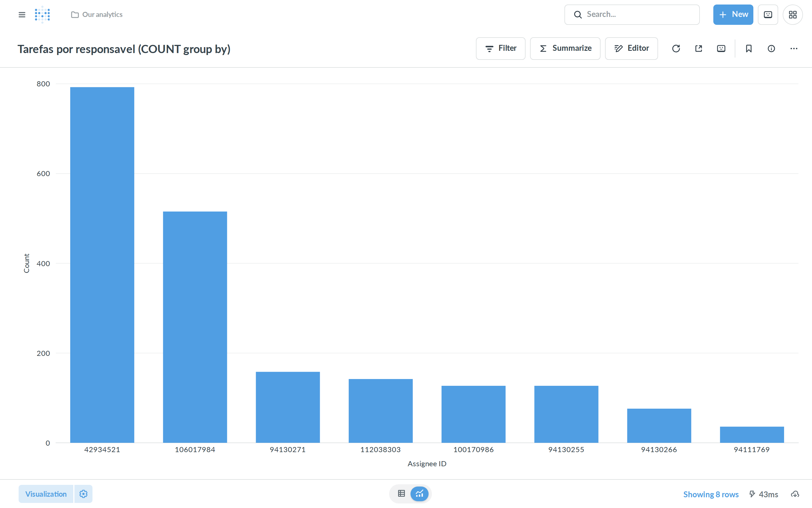
Task: Open the apps grid icon
Action: coord(793,14)
